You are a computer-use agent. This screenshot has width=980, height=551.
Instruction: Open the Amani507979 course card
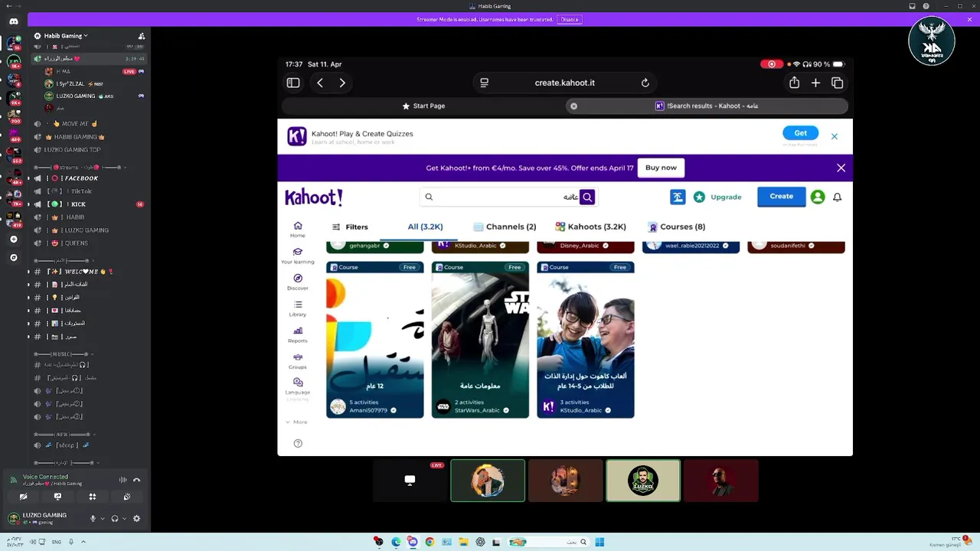coord(375,340)
